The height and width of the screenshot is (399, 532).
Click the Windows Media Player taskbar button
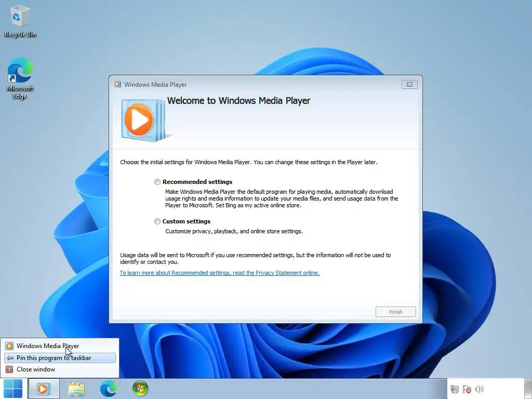(x=44, y=389)
